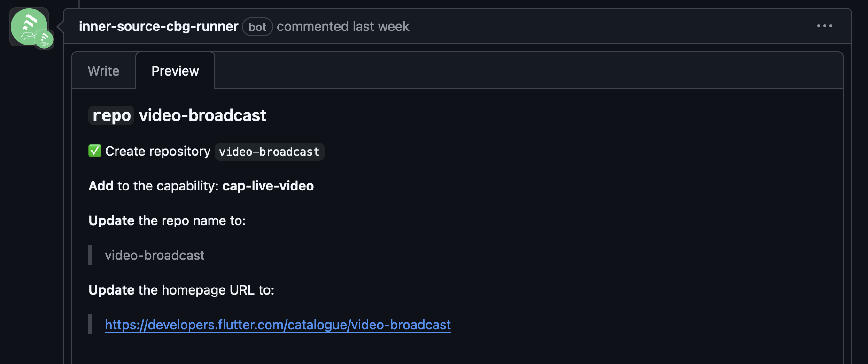868x364 pixels.
Task: Open the developers.flutter.com catalogue video-broadcast link
Action: click(278, 325)
